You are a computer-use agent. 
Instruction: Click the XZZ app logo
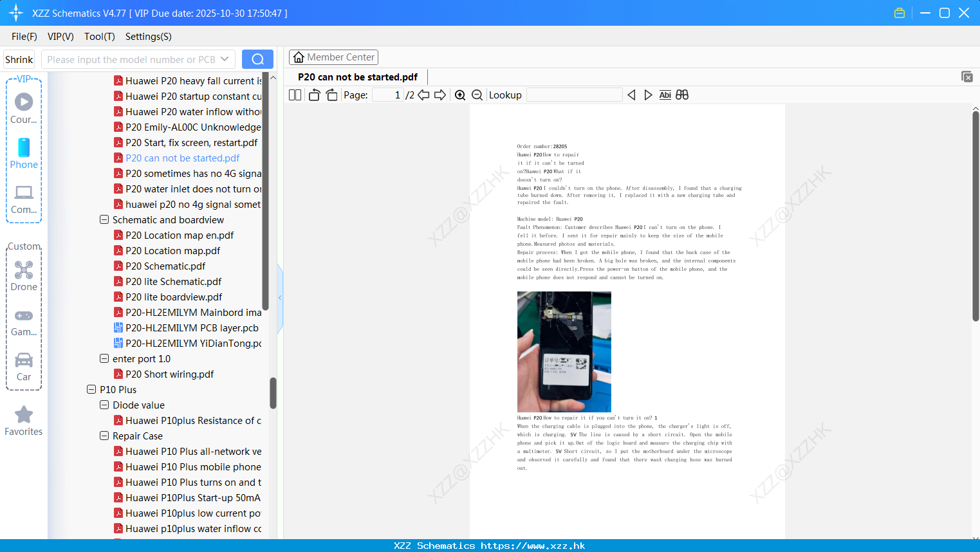[16, 13]
